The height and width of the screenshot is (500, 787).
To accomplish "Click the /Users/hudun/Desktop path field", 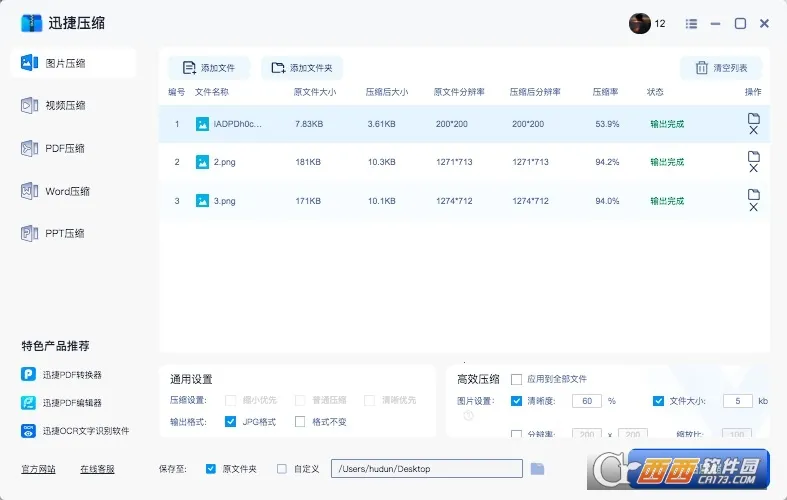I will click(x=427, y=469).
